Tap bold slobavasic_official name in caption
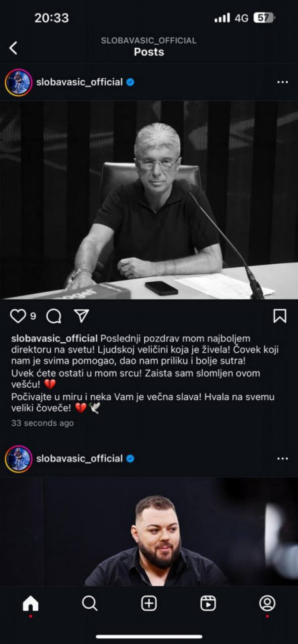The width and height of the screenshot is (298, 644). (54, 339)
